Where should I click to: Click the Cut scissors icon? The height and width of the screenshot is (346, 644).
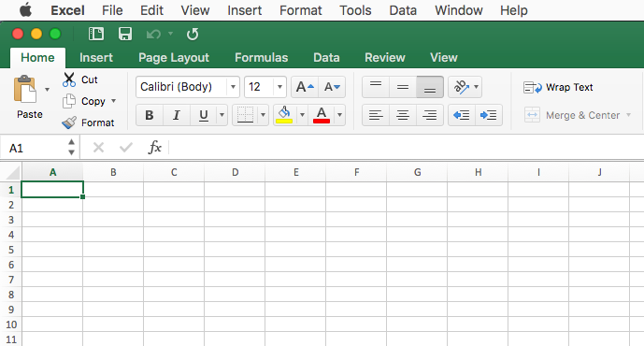(x=69, y=79)
